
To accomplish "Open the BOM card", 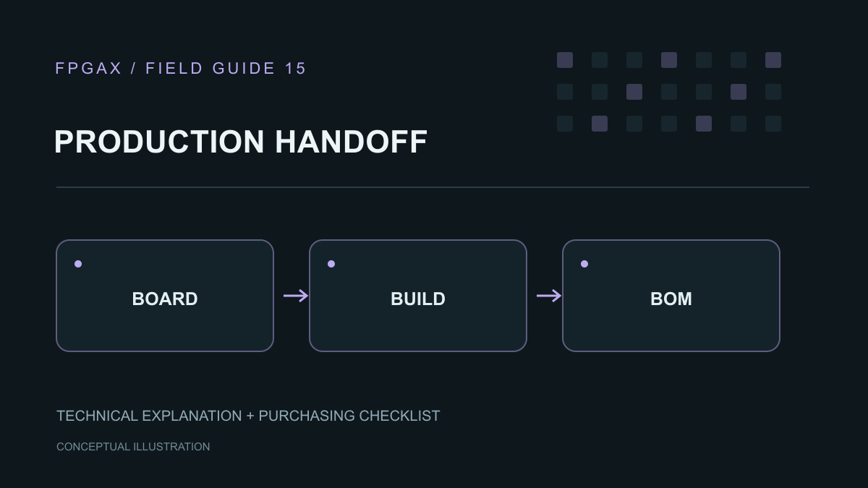I will pos(671,296).
